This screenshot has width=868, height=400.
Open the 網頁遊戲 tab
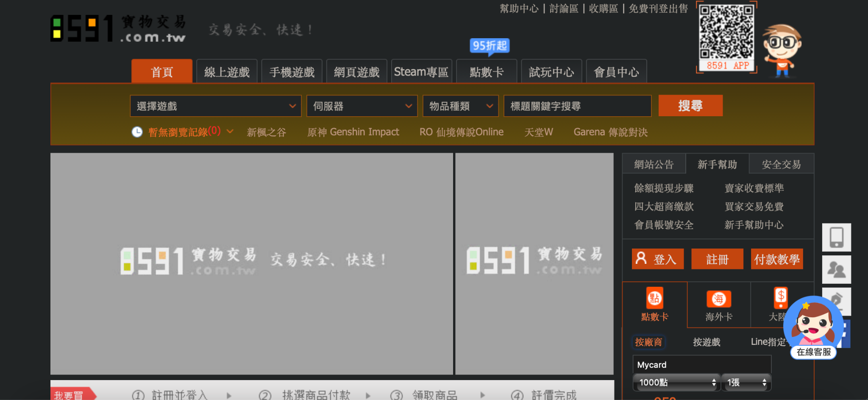point(356,71)
